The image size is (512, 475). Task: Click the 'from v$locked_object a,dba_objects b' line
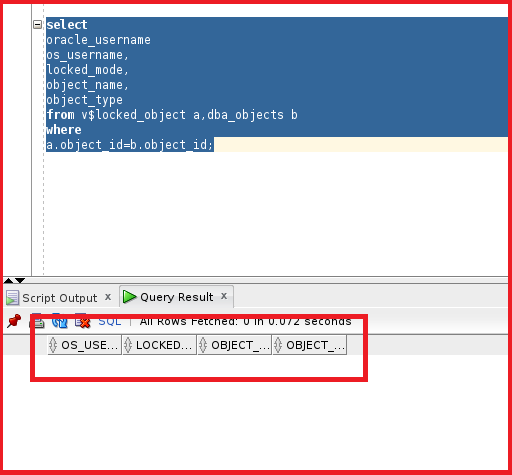point(172,115)
